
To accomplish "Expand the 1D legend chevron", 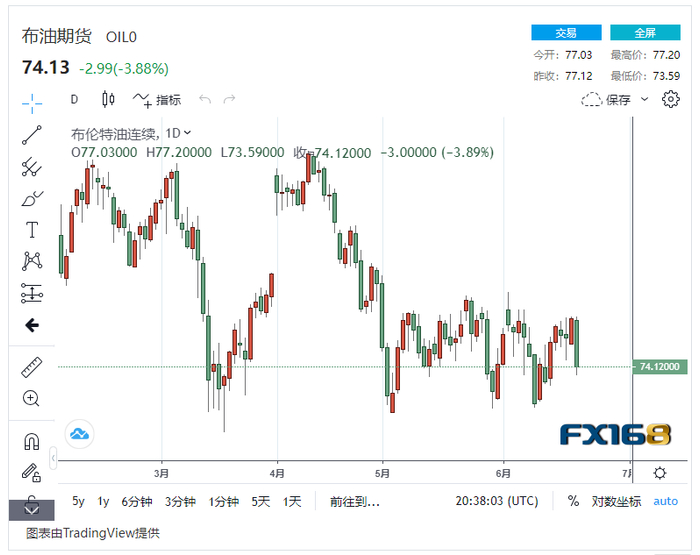I will point(188,132).
